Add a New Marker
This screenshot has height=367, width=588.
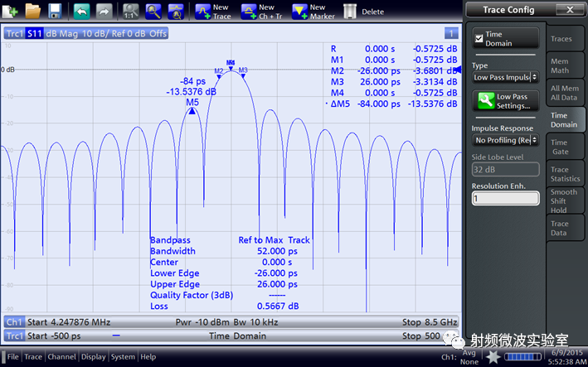click(313, 12)
